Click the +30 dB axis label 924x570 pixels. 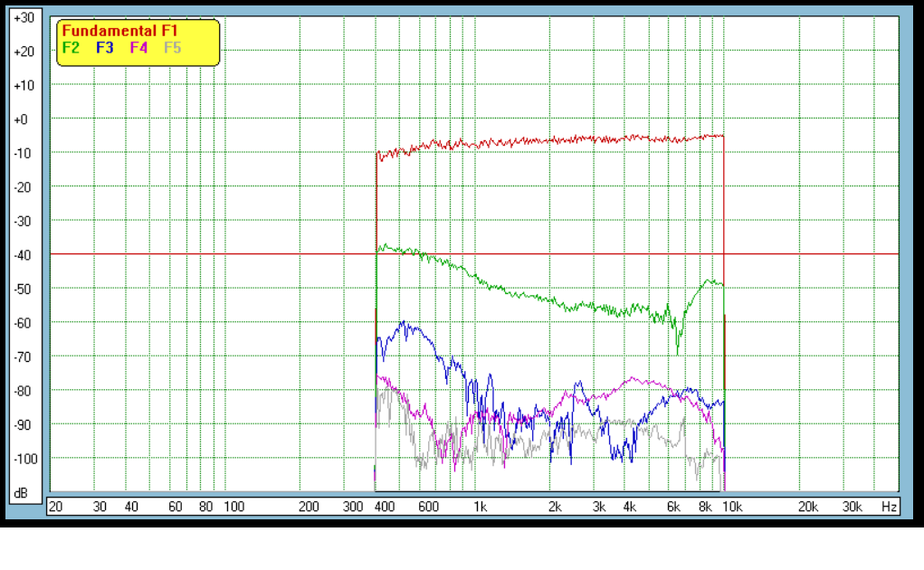[x=24, y=18]
